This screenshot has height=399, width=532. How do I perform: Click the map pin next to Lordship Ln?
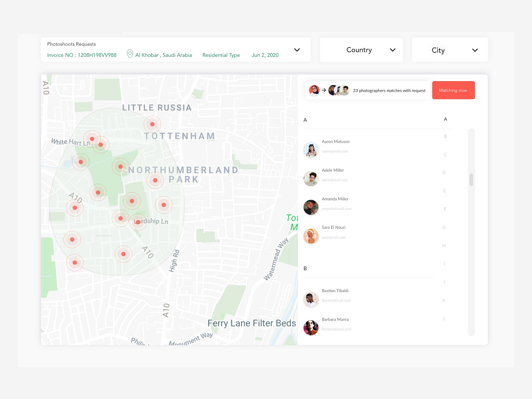click(x=138, y=222)
